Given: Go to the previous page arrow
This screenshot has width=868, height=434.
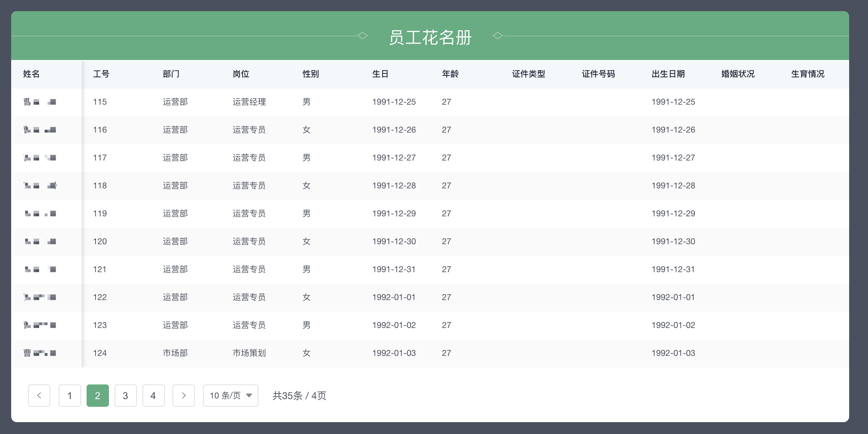Looking at the screenshot, I should pos(39,395).
